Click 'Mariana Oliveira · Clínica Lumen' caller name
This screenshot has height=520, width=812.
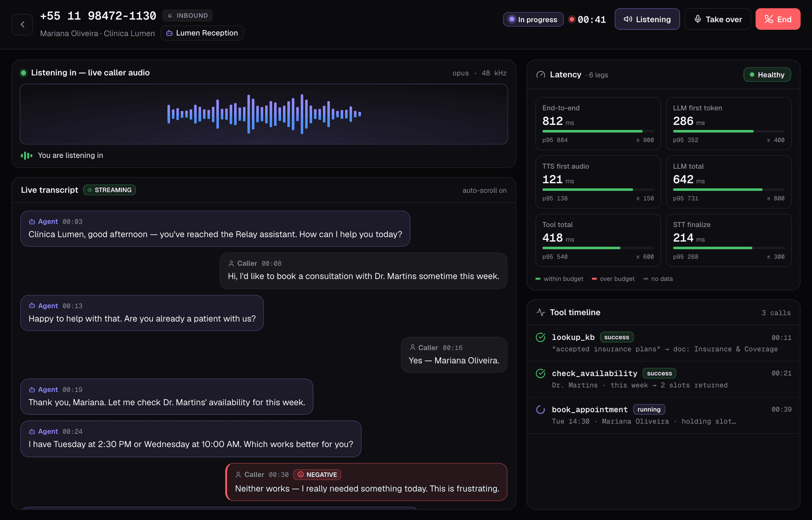tap(97, 33)
